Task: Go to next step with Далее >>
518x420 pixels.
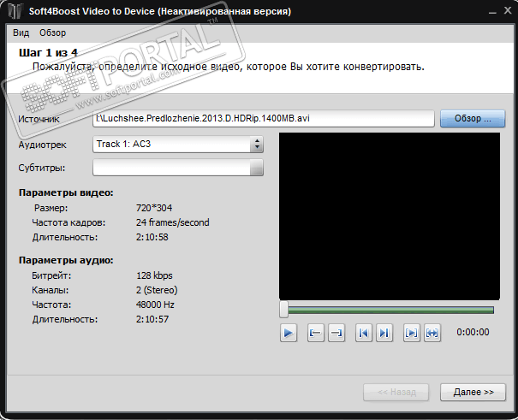Action: pos(473,392)
